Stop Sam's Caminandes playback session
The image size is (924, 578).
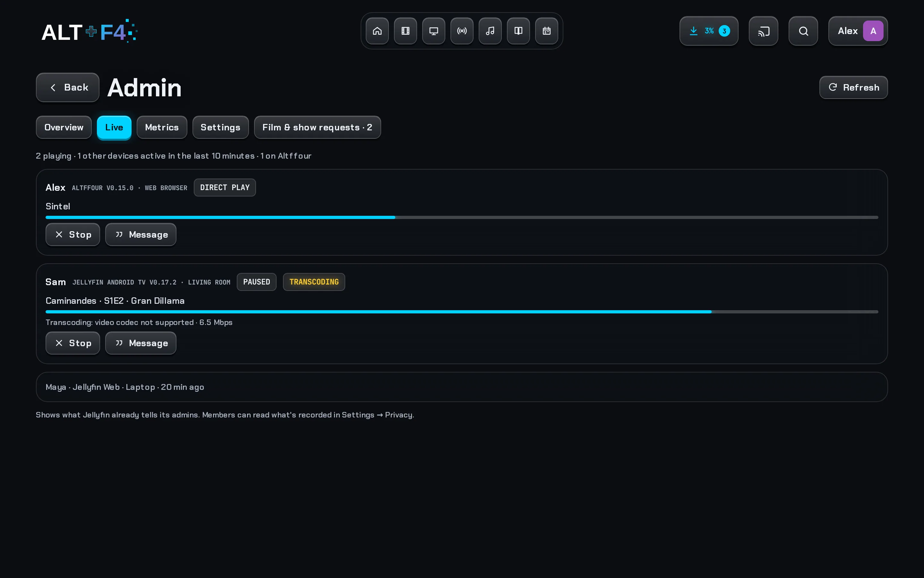tap(73, 343)
